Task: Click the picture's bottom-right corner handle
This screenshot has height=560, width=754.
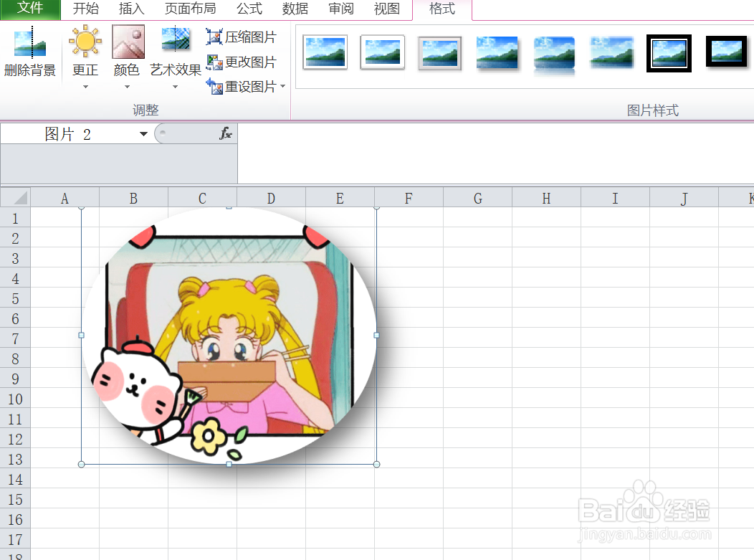Action: [x=376, y=464]
